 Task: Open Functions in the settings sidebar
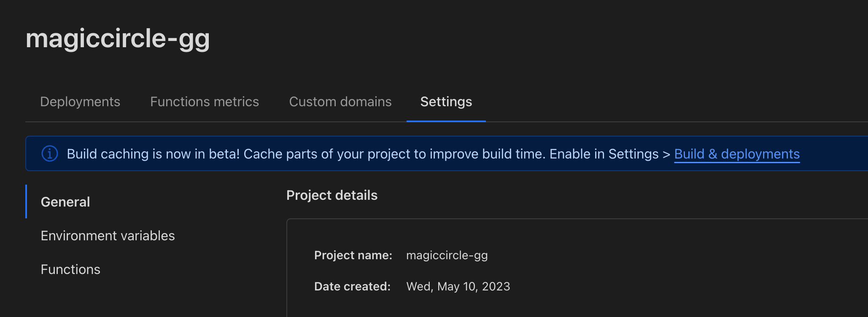70,269
